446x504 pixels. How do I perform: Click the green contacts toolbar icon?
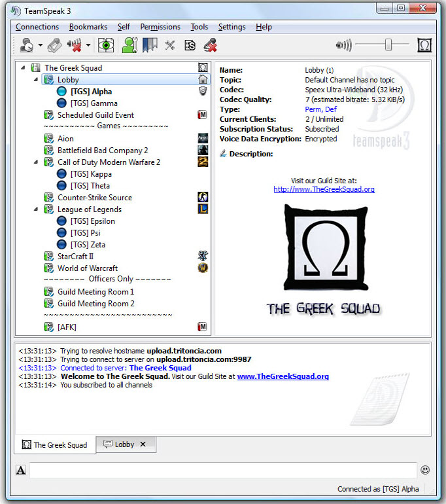click(x=129, y=45)
